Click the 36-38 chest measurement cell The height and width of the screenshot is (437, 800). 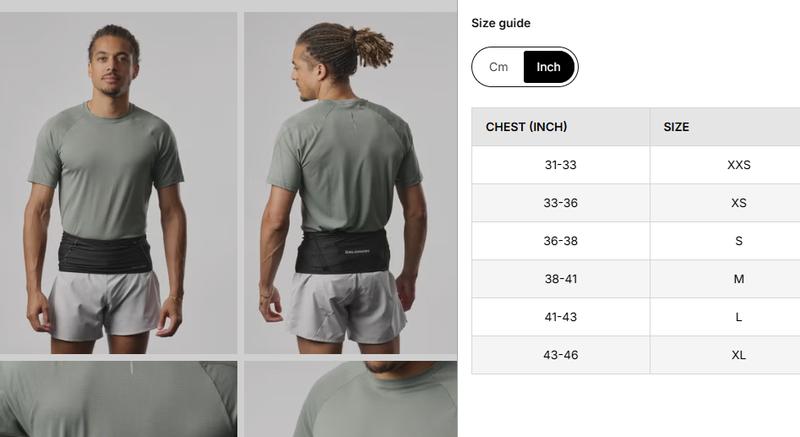click(x=561, y=241)
